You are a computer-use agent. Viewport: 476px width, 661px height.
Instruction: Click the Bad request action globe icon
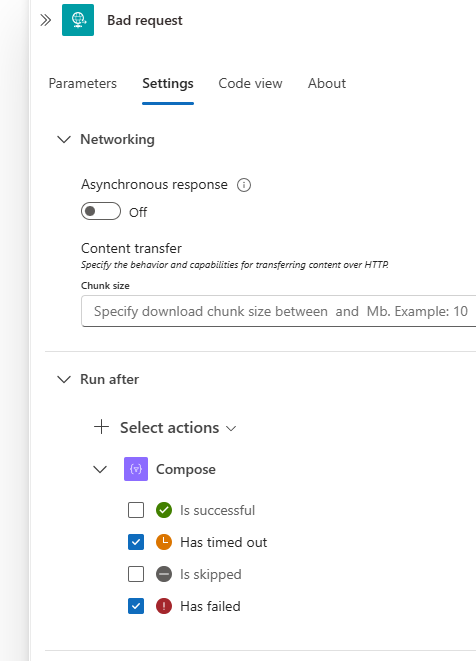(78, 20)
